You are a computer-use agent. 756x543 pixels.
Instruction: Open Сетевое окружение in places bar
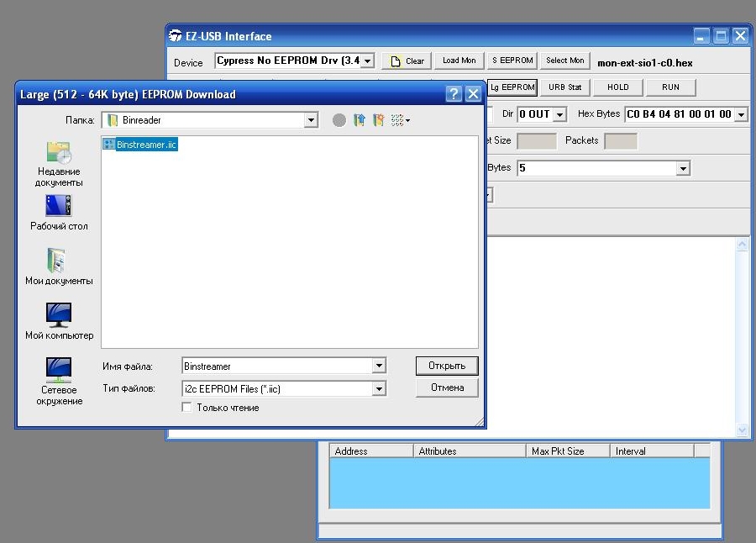coord(59,382)
